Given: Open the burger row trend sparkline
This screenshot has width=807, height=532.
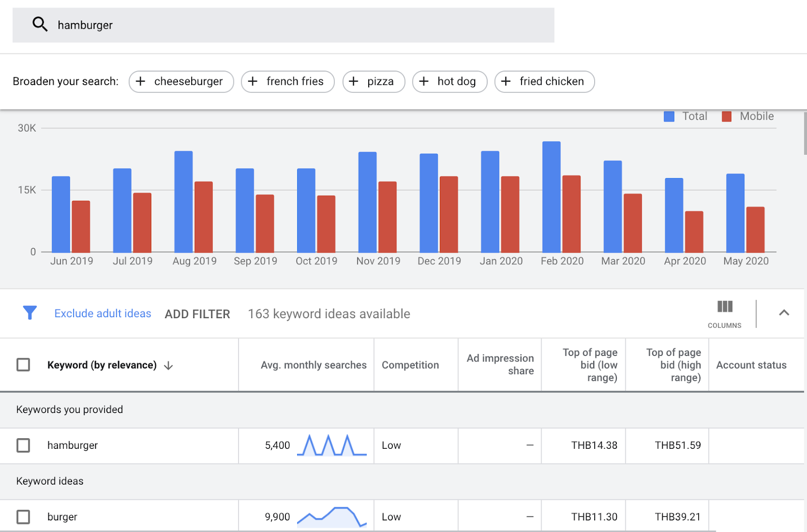Looking at the screenshot, I should pyautogui.click(x=332, y=517).
